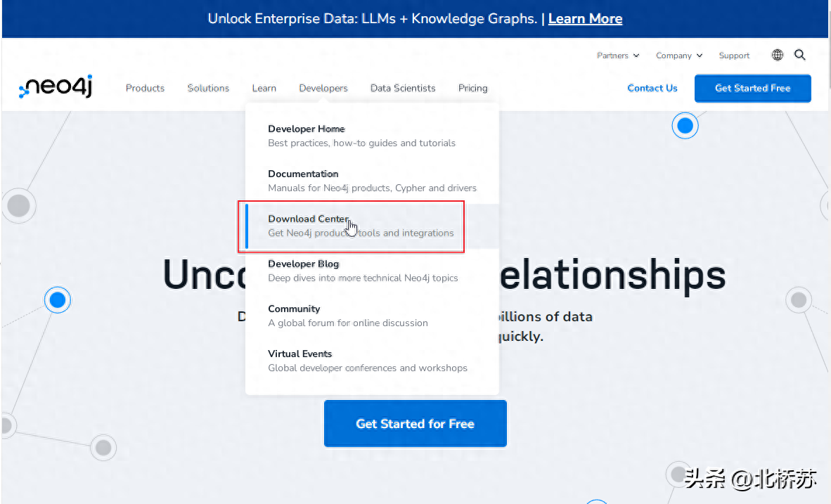The width and height of the screenshot is (831, 504).
Task: Open Virtual Events from the menu
Action: (299, 354)
